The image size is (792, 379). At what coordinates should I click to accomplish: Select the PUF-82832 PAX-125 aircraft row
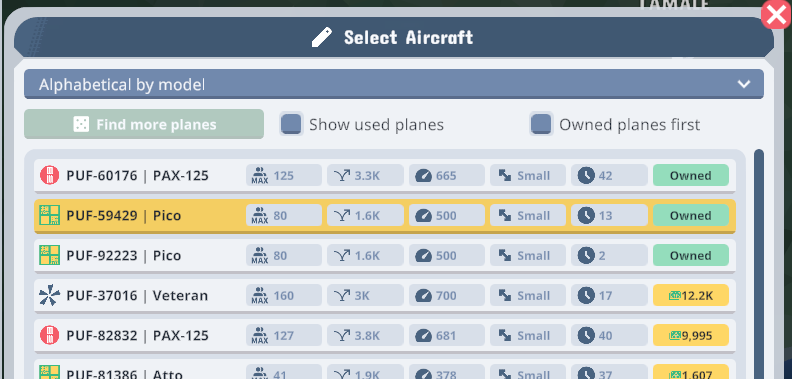(x=385, y=336)
